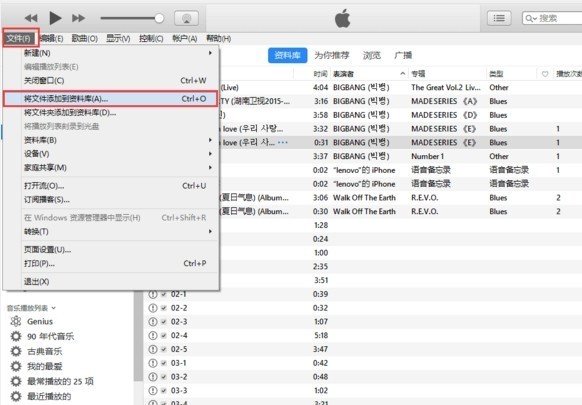Expand the 新建(N) submenu
The width and height of the screenshot is (582, 405).
(x=111, y=53)
